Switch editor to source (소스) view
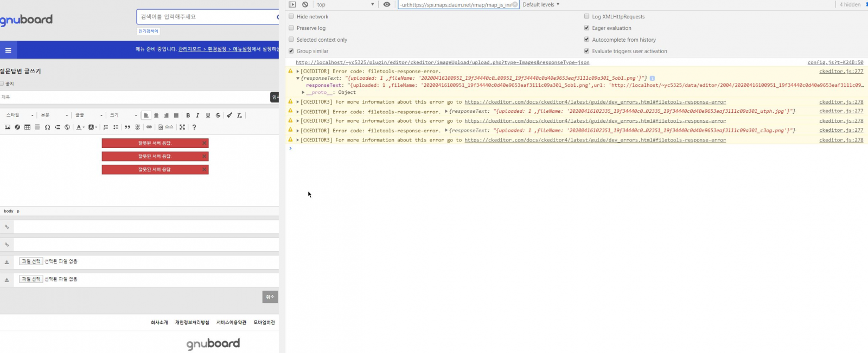Screen dimensions: 868x353 point(165,127)
